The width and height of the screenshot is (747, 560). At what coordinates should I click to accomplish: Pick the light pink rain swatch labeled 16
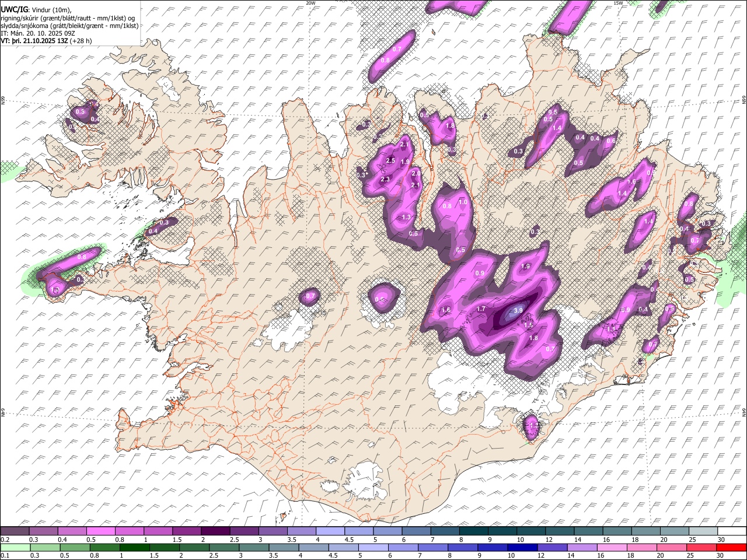coord(612,547)
